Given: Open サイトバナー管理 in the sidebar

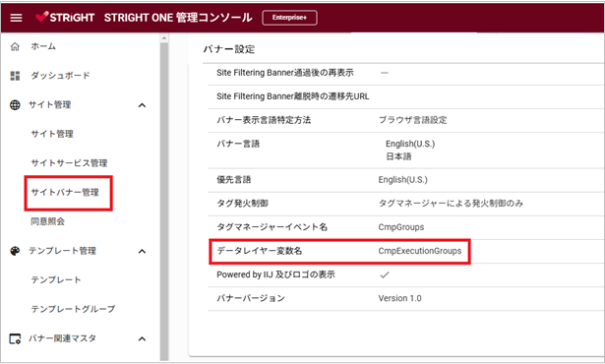Looking at the screenshot, I should pyautogui.click(x=65, y=192).
